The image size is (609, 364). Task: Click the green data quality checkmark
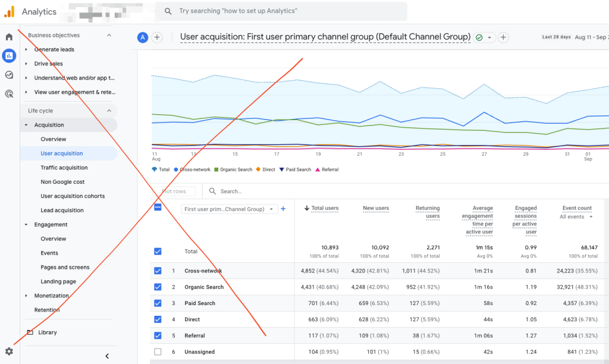[x=479, y=37]
